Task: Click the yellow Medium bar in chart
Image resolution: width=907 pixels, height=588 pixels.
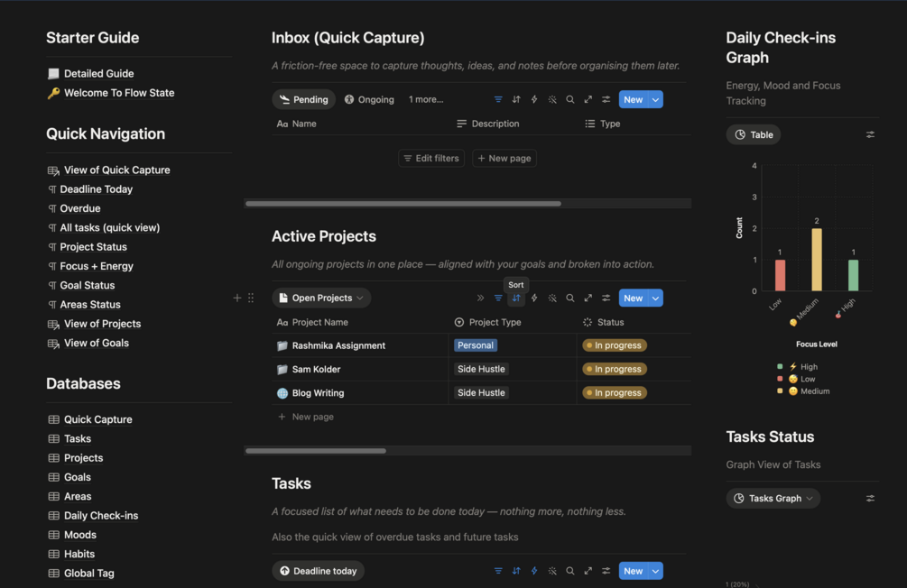Action: tap(816, 260)
